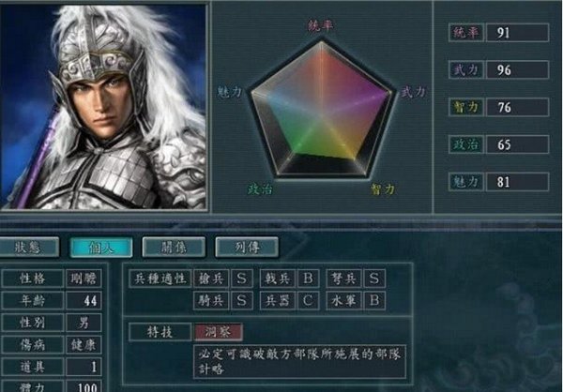Click the 騎兵 S aptitude grade
Image resolution: width=563 pixels, height=392 pixels.
(x=242, y=301)
